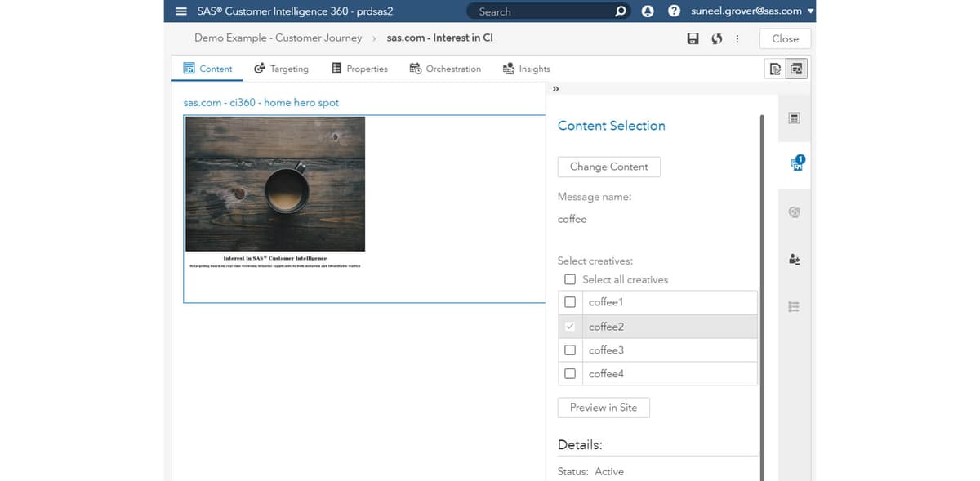Screen dimensions: 980x481
Task: Check the coffee4 creative checkbox
Action: [x=570, y=374]
